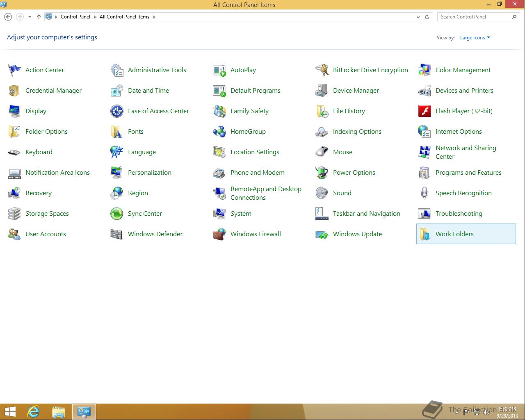
Task: Click the Recovery icon
Action: (14, 193)
